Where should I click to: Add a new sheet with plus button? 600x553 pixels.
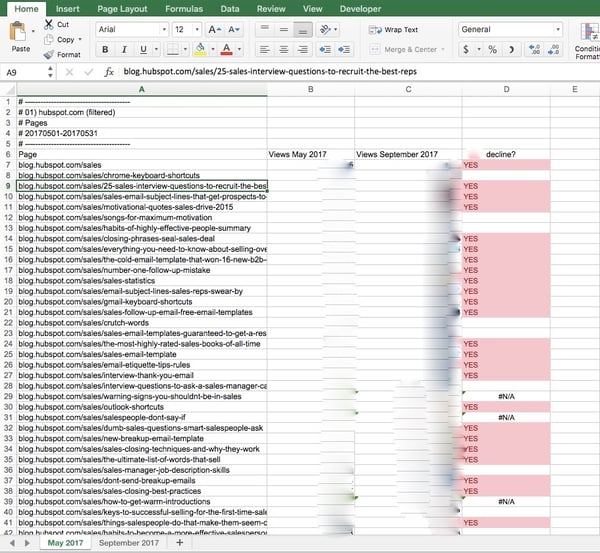pos(179,543)
